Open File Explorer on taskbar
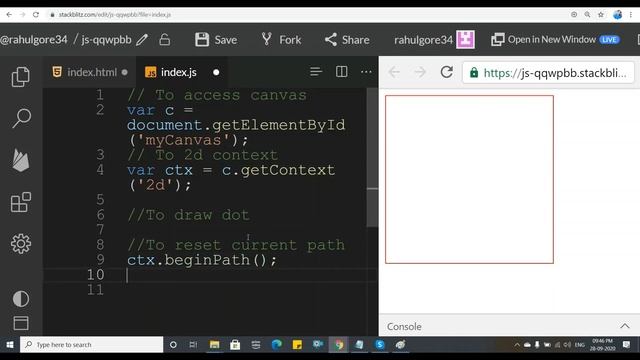 click(214, 344)
